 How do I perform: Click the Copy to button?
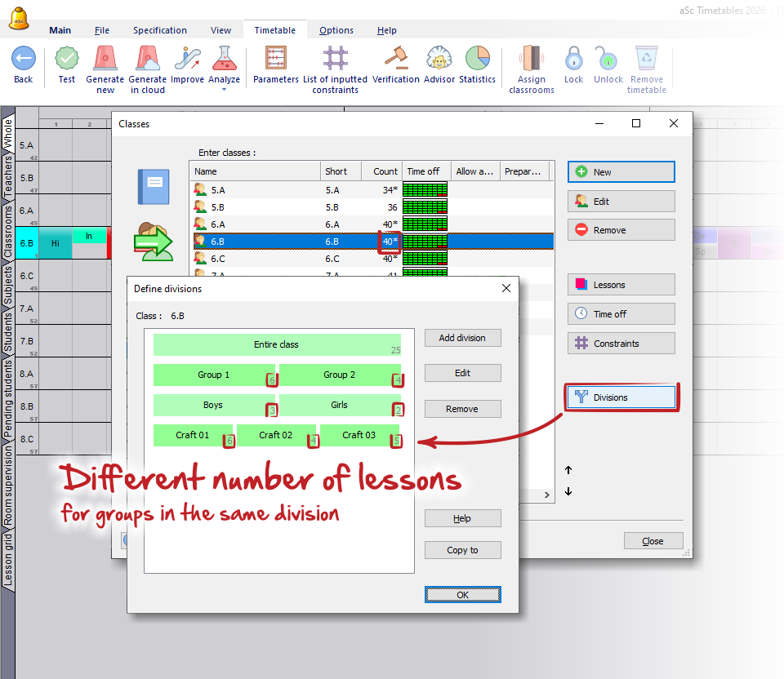462,550
